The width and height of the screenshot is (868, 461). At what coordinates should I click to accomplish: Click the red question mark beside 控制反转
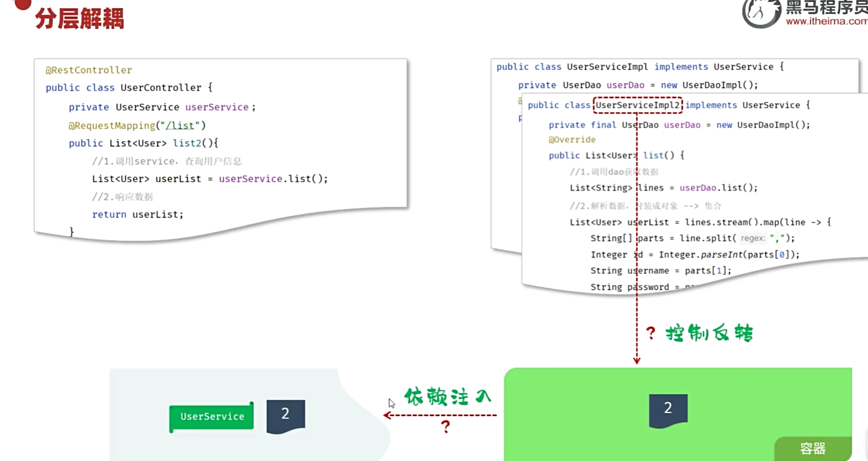651,333
